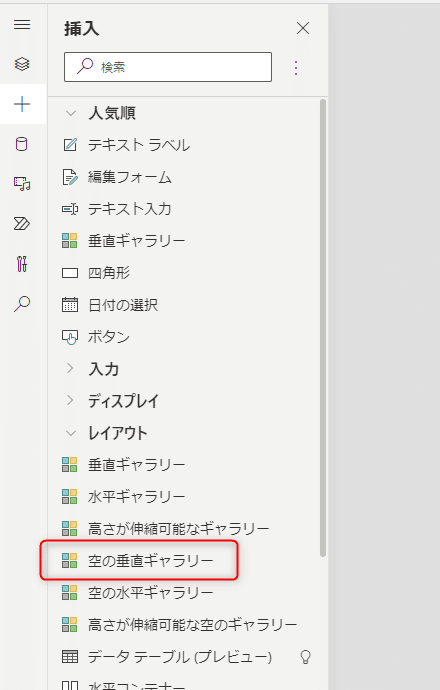The image size is (440, 690).
Task: Click the 空の水平ギャラリー grid icon
Action: [70, 592]
